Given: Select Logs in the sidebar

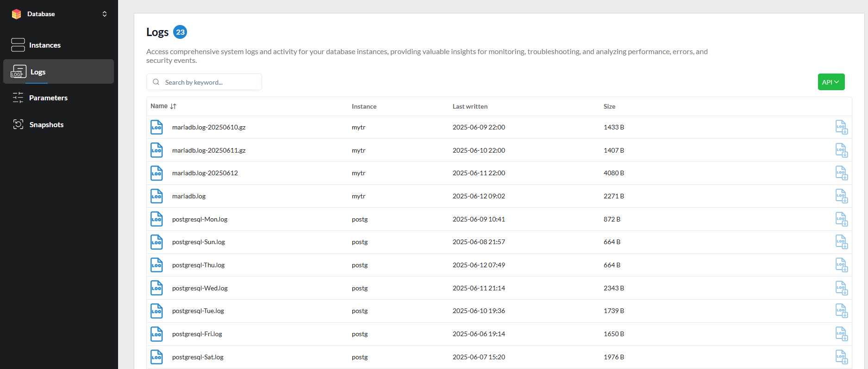Looking at the screenshot, I should [38, 72].
